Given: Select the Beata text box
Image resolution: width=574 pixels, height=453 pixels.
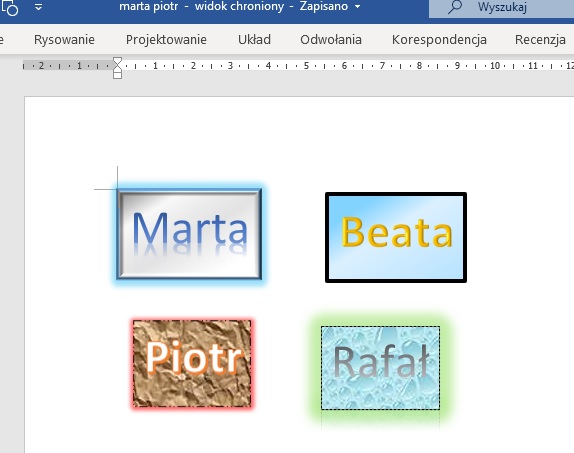Looking at the screenshot, I should 396,237.
